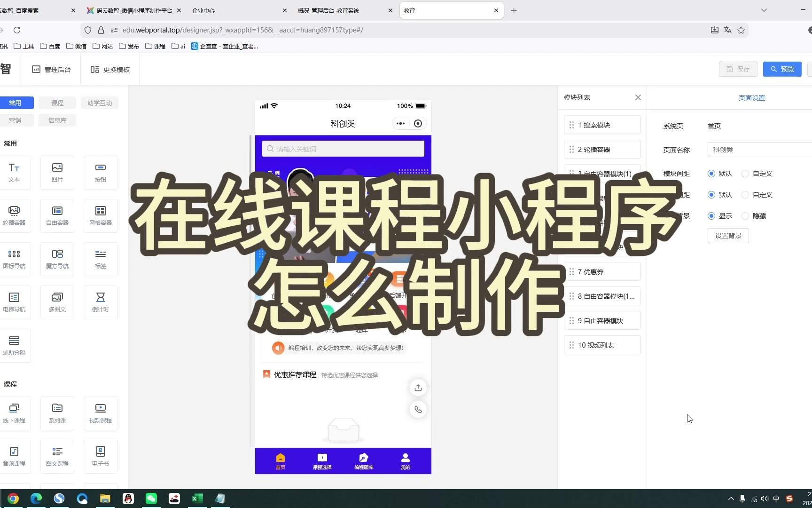
Task: Set 模块间距 to 自定义
Action: [x=745, y=174]
